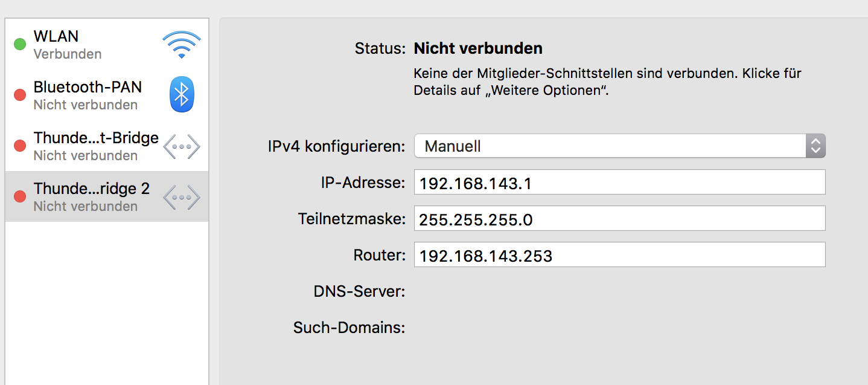Click the Thunde...ridge 2 double-arrow icon
This screenshot has height=385, width=868.
click(x=181, y=197)
